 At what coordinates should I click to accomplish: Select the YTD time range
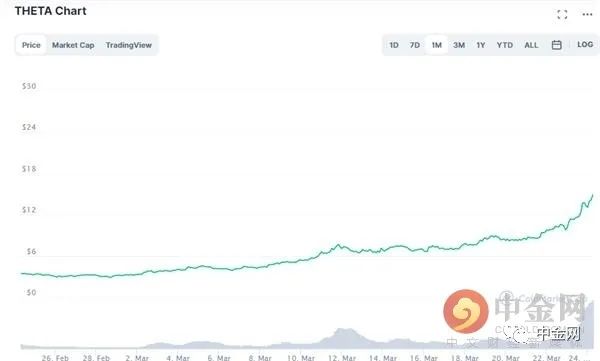tap(505, 45)
